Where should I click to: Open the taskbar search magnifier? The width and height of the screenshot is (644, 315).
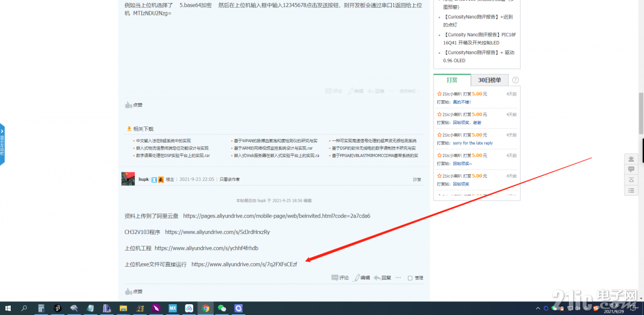(x=24, y=308)
